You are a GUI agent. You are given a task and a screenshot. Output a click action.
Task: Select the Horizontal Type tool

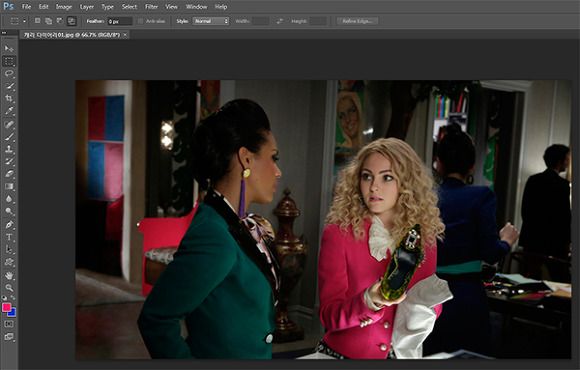9,237
